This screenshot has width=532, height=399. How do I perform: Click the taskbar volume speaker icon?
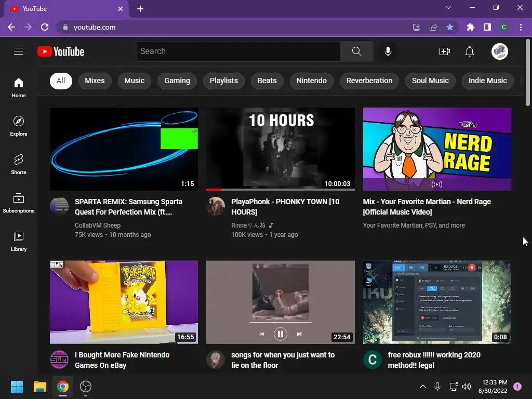467,387
